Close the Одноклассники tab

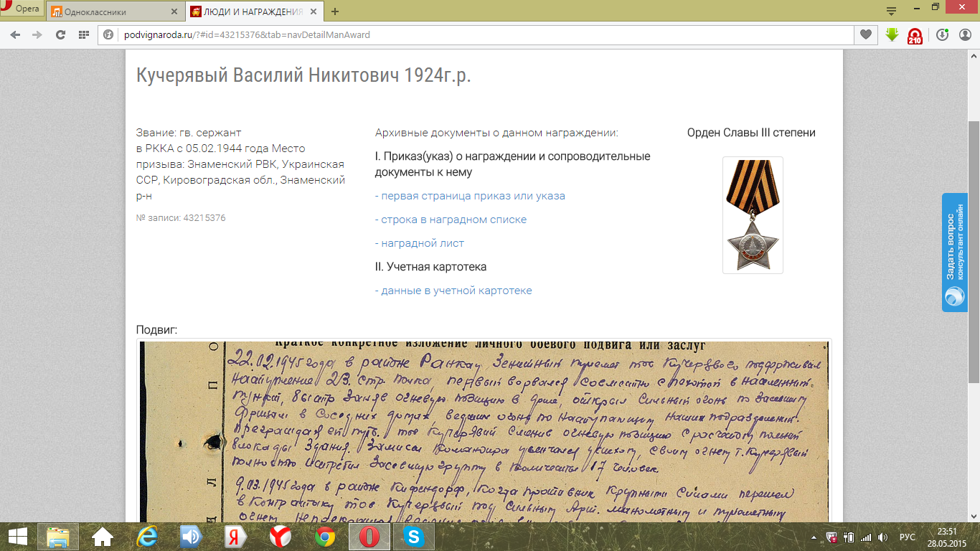[174, 11]
